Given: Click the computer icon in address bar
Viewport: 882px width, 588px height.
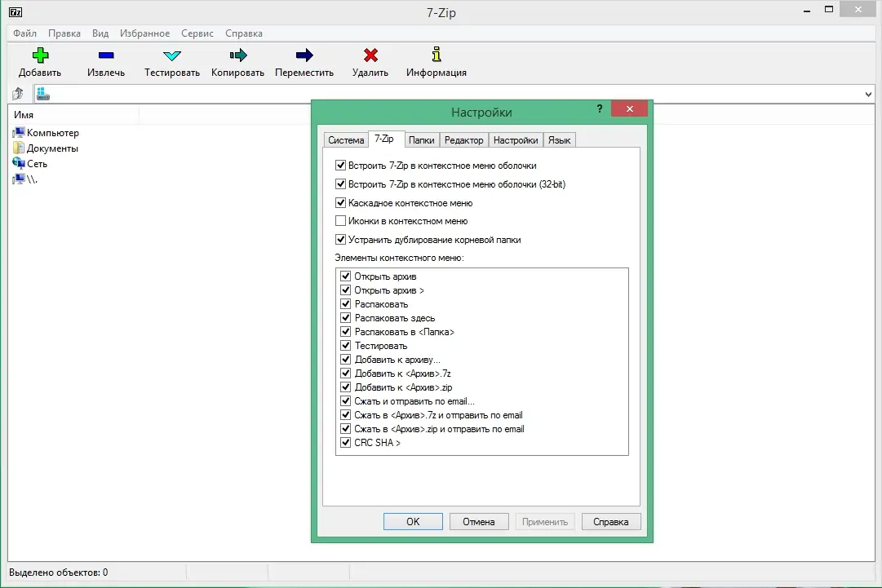Looking at the screenshot, I should point(42,94).
